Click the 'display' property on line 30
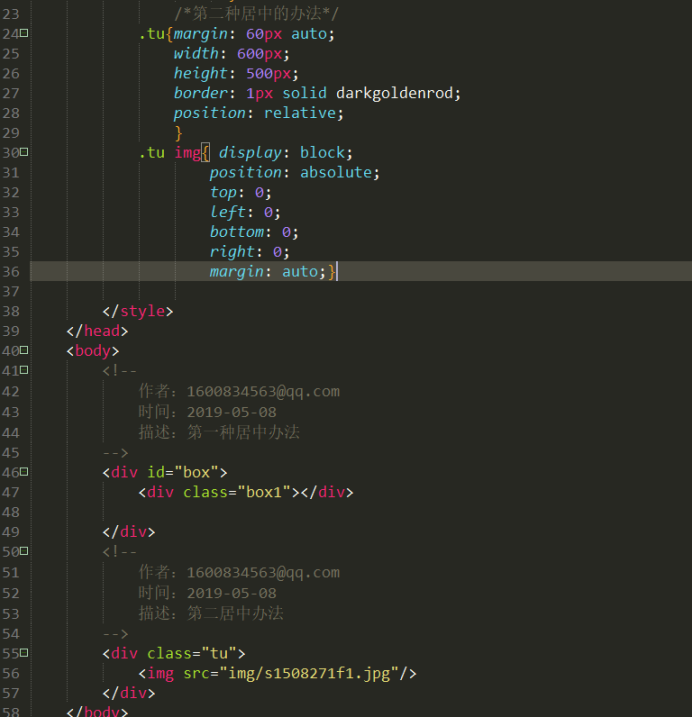This screenshot has width=692, height=718. pos(250,153)
